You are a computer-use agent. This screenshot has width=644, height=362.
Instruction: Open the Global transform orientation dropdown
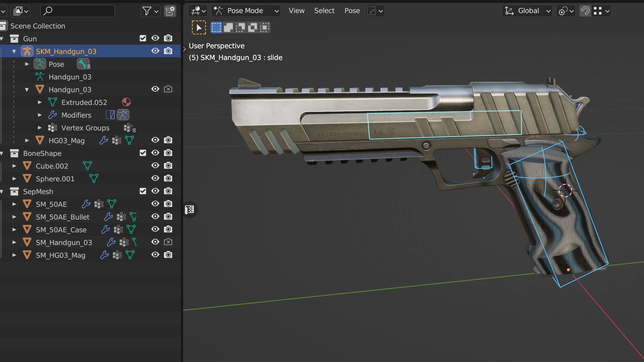pyautogui.click(x=527, y=11)
